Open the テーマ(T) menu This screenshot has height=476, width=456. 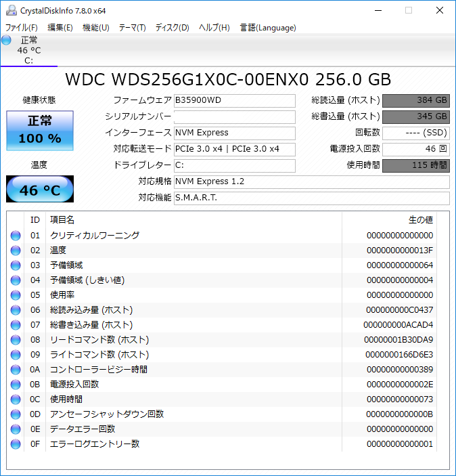click(133, 28)
